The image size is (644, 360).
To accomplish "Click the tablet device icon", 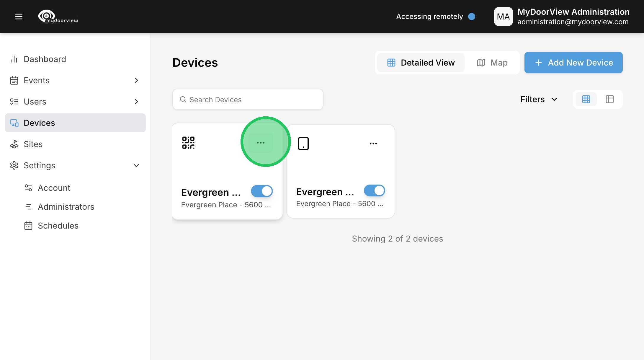I will (x=303, y=144).
